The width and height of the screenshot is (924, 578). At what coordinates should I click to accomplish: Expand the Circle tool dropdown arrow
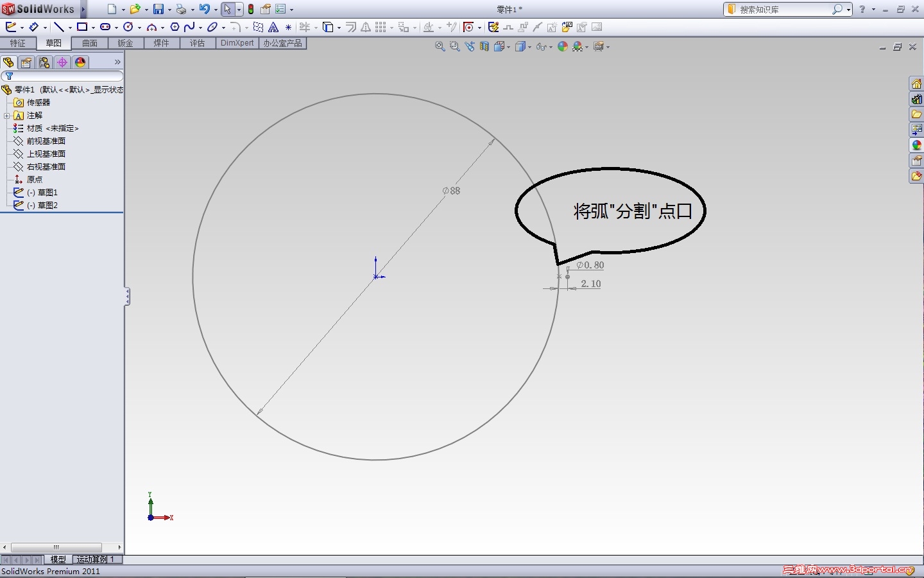[x=139, y=28]
